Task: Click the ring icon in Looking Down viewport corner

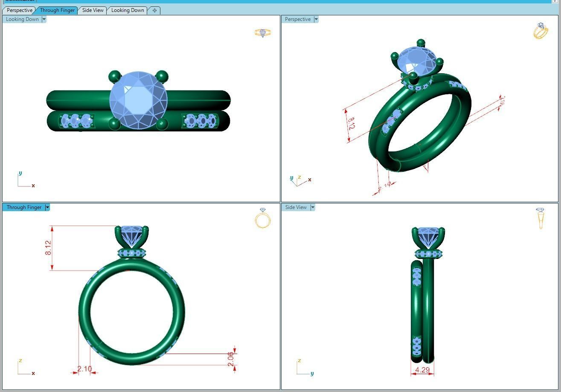Action: (x=263, y=32)
